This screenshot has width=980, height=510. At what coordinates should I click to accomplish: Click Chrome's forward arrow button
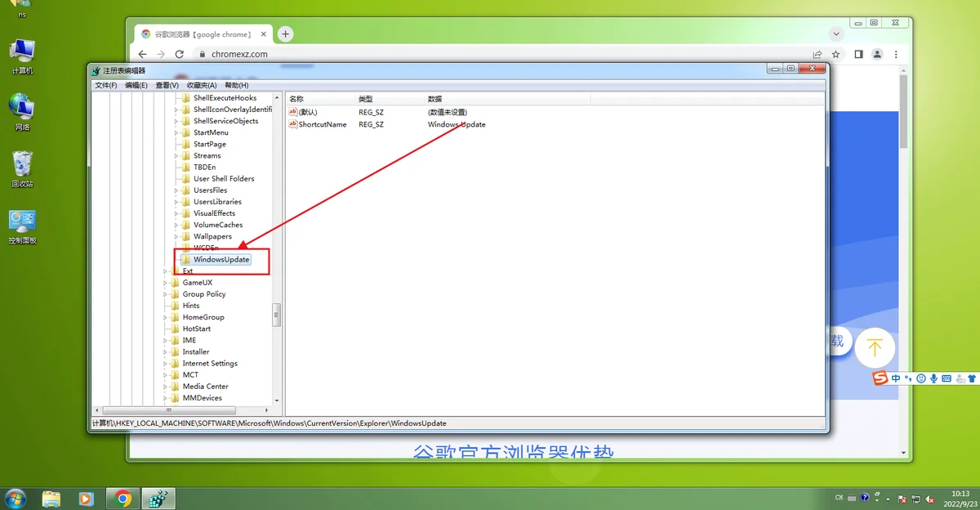(x=161, y=54)
